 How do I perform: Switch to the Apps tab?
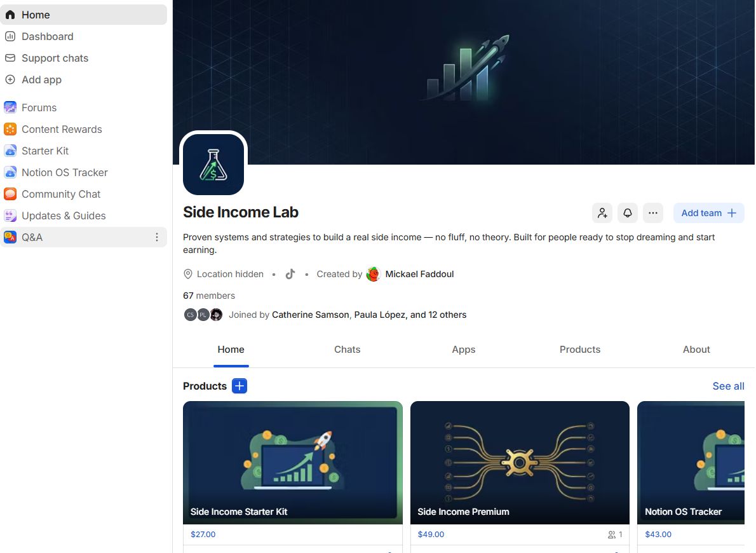(463, 350)
